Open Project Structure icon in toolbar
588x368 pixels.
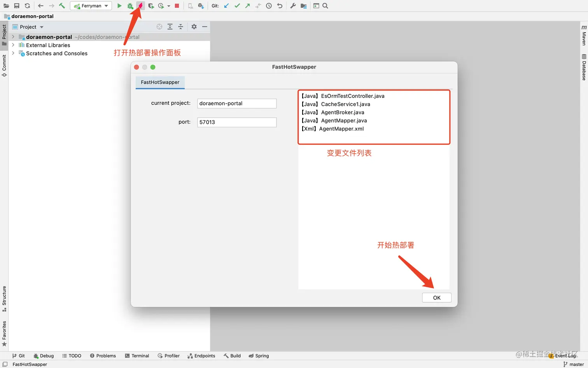tap(304, 6)
